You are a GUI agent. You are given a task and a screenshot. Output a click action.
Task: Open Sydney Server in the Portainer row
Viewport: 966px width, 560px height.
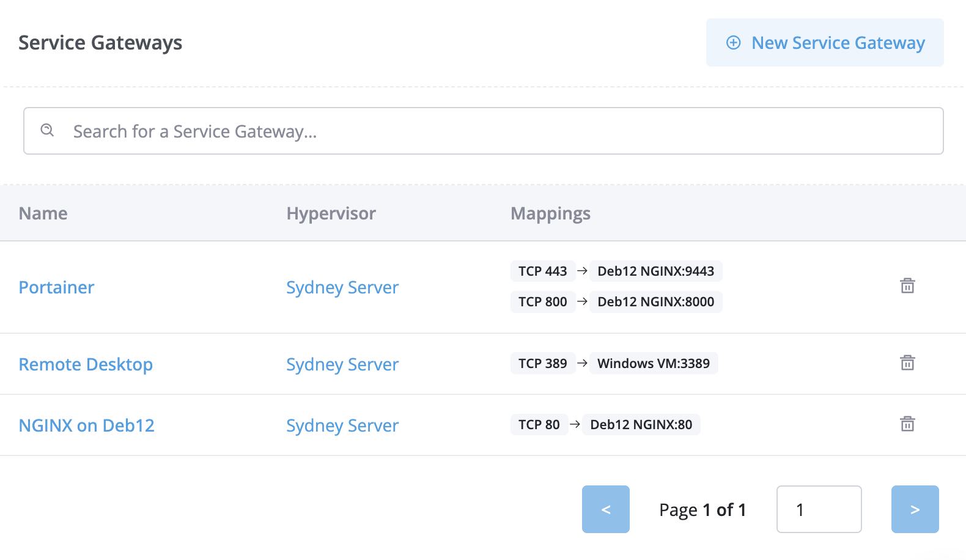342,287
